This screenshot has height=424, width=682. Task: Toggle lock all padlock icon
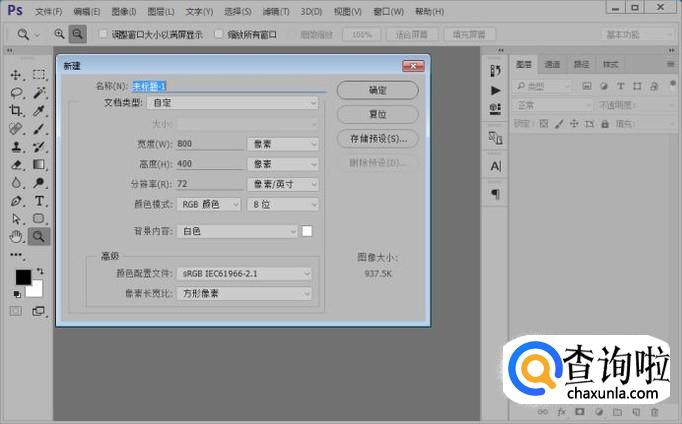click(x=605, y=124)
